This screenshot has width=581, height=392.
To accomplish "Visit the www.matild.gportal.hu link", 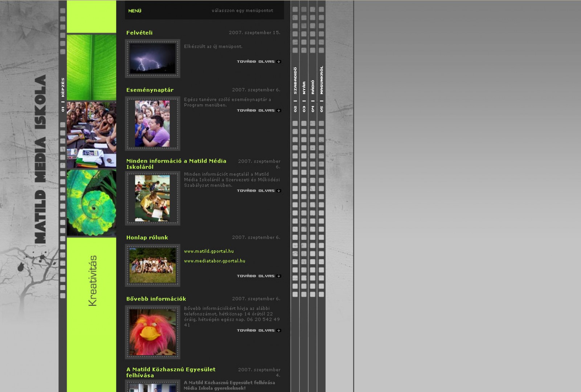I will [209, 251].
